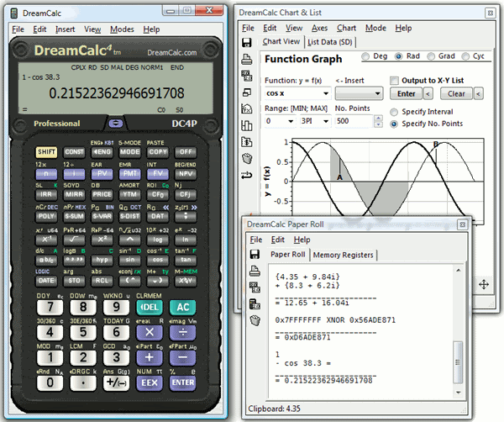Click the Paper Roll scroll up arrow
This screenshot has width=504, height=422.
point(458,270)
